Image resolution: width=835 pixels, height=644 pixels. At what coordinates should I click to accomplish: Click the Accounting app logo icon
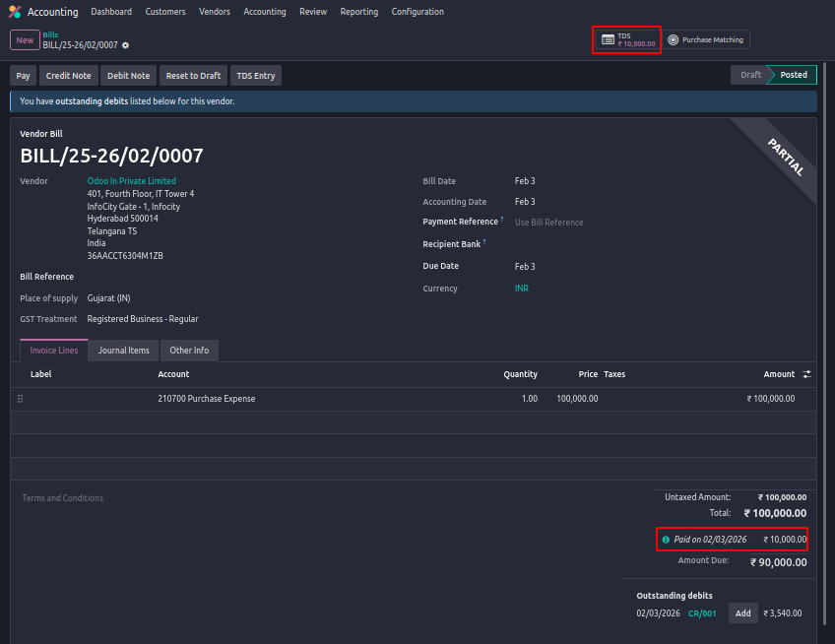click(x=15, y=12)
